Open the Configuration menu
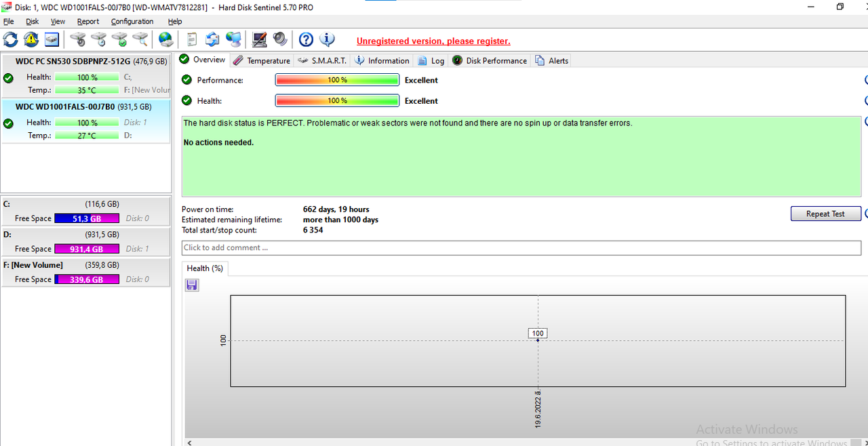 pyautogui.click(x=132, y=21)
